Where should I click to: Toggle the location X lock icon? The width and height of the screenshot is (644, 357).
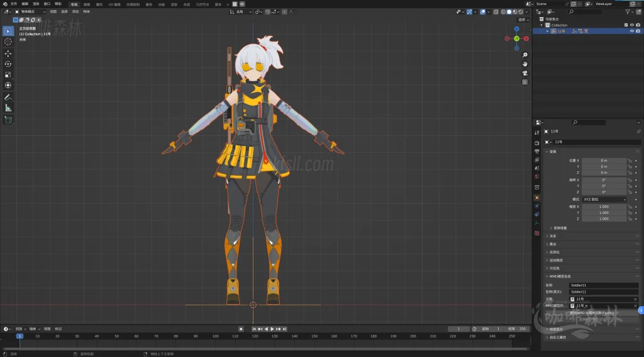(630, 161)
